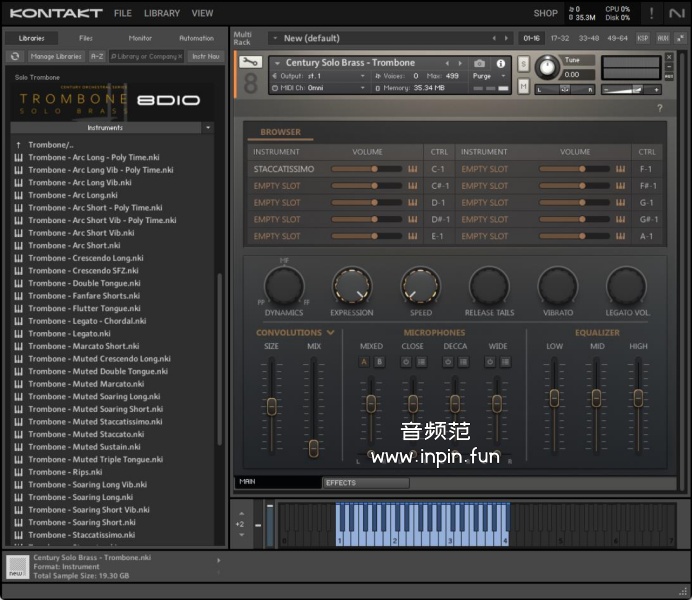Mute the Trombone instrument

[x=524, y=86]
